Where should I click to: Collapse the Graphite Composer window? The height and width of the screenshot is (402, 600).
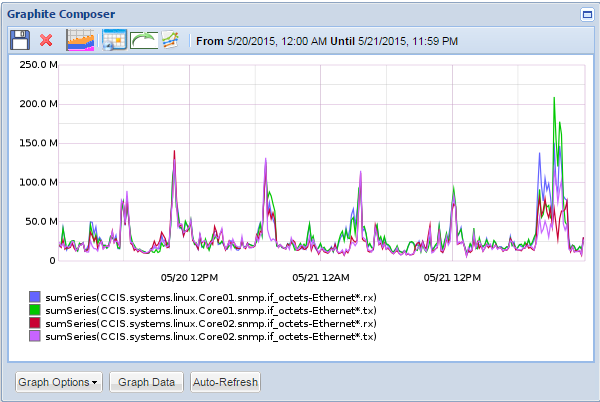pos(587,15)
